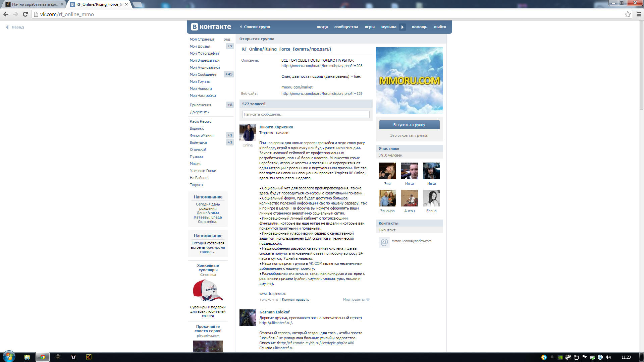This screenshot has width=644, height=362.
Task: Bookmark the page using the star icon
Action: 628,14
